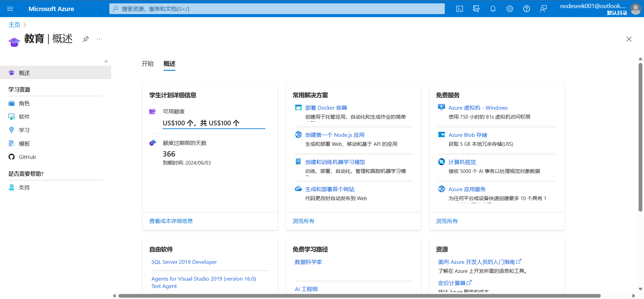This screenshot has height=299, width=644.
Task: Click the account avatar picture
Action: click(635, 9)
